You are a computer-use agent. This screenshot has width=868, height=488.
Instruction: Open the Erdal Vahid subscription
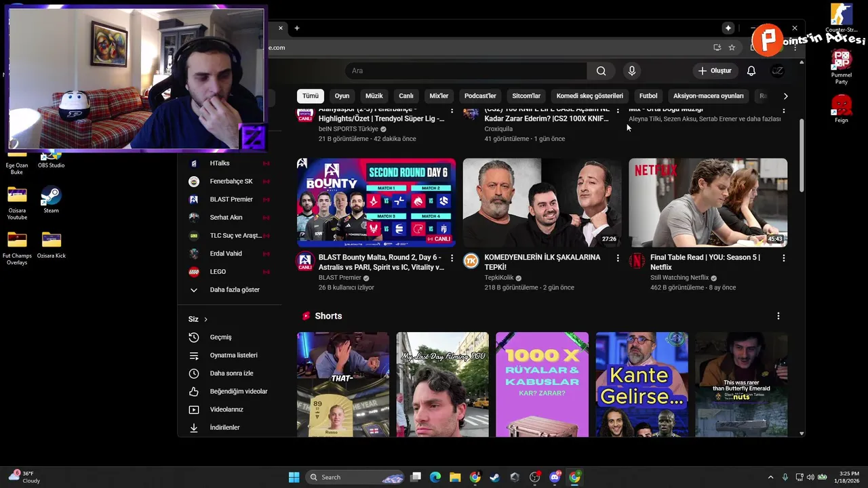point(231,253)
